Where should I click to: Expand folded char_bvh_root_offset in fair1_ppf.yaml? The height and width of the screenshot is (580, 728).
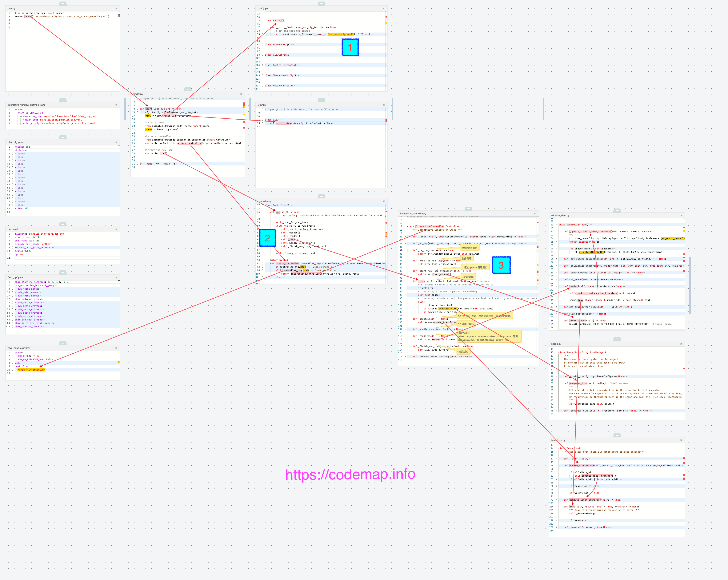pos(13,320)
